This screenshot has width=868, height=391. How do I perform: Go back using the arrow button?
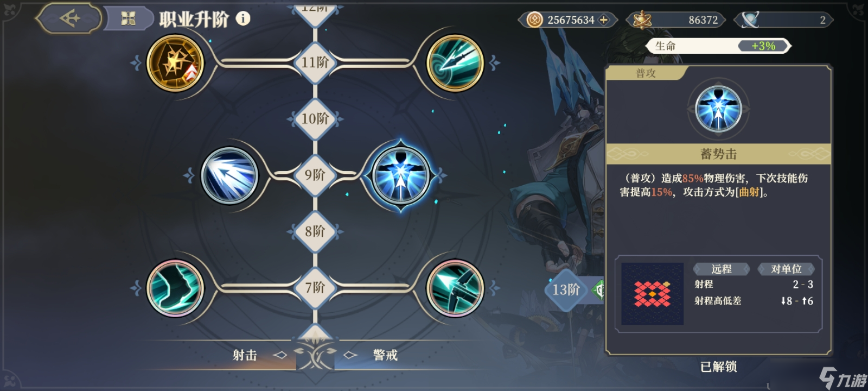pos(69,18)
